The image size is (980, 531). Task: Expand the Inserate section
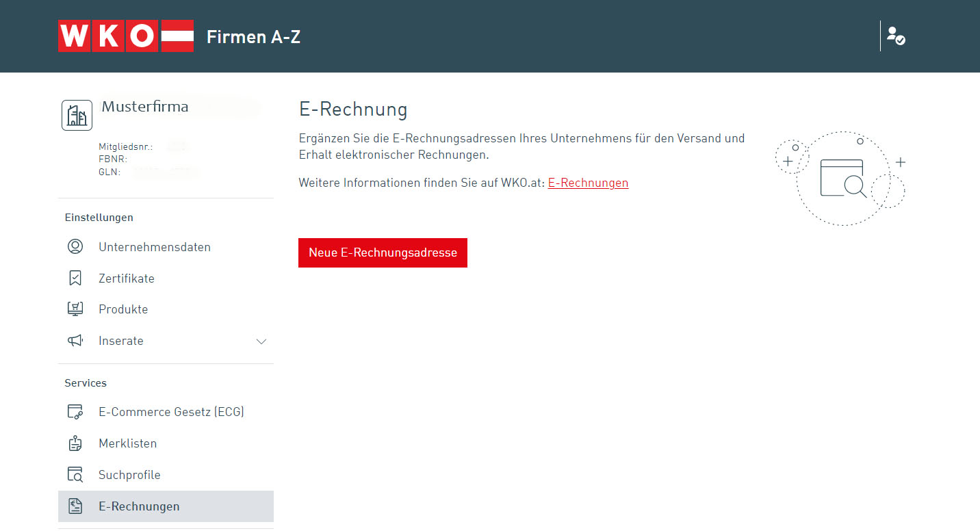tap(261, 340)
